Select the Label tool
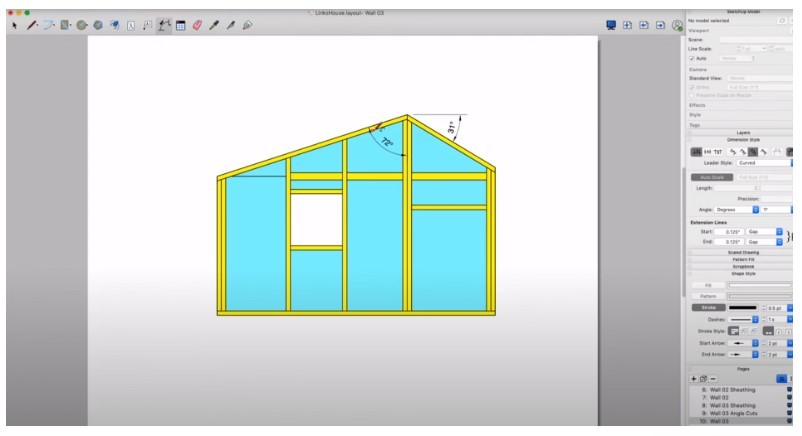Viewport: 802px width, 436px height. (x=147, y=25)
